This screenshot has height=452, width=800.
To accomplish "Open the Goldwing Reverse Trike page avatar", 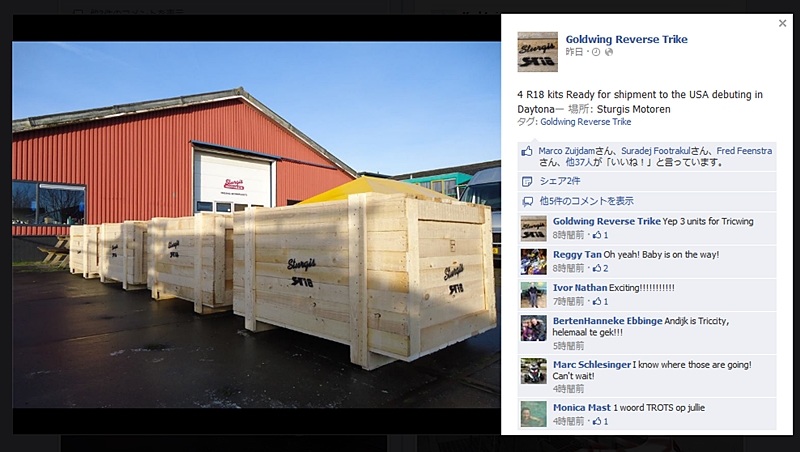I will 537,52.
